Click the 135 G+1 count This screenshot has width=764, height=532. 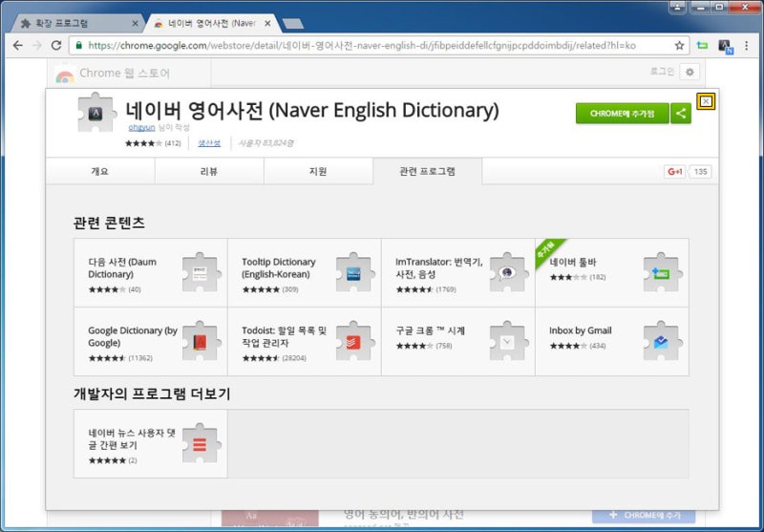pyautogui.click(x=700, y=172)
